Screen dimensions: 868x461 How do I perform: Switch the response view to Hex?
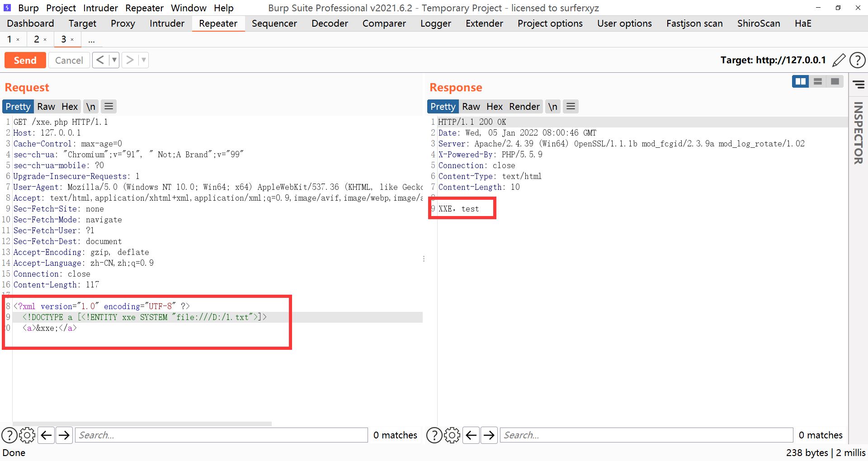pos(494,106)
